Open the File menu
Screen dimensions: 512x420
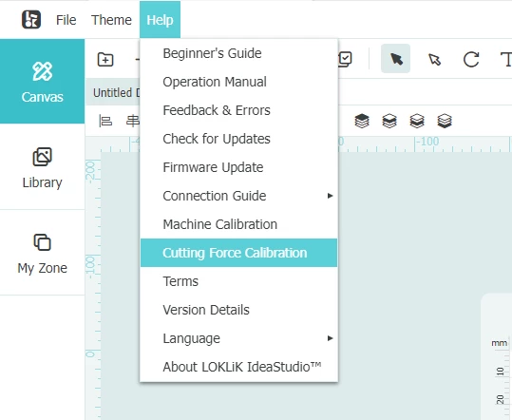[x=66, y=20]
